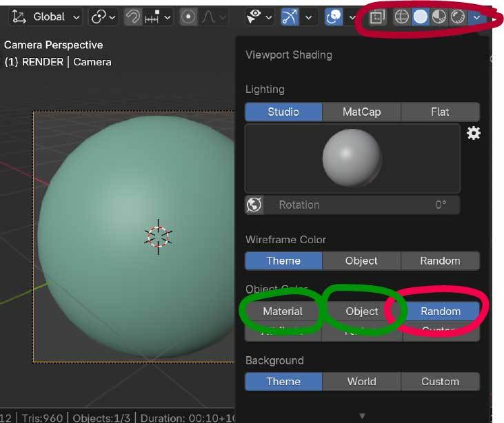504x423 pixels.
Task: Toggle the show gizmo button
Action: (290, 17)
